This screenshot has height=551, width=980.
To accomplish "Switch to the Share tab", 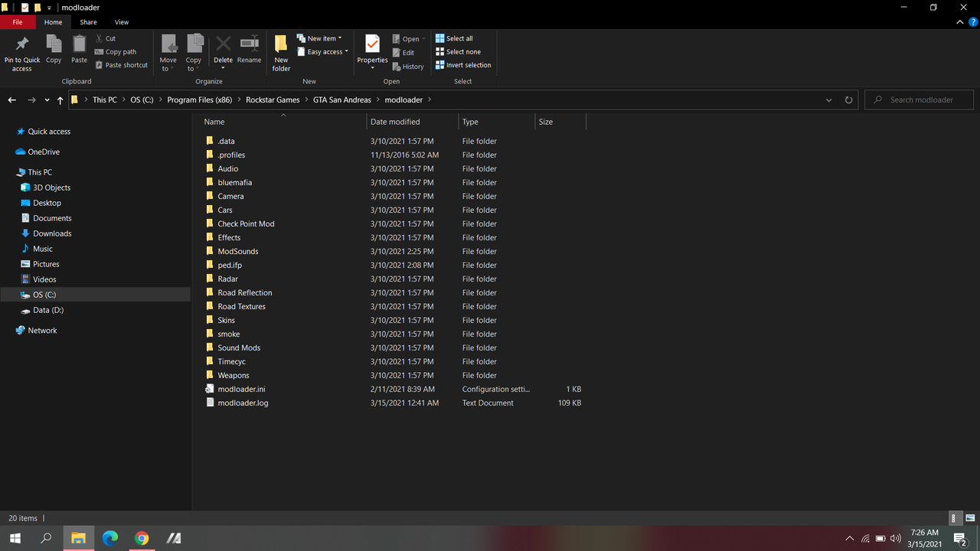I will [88, 22].
